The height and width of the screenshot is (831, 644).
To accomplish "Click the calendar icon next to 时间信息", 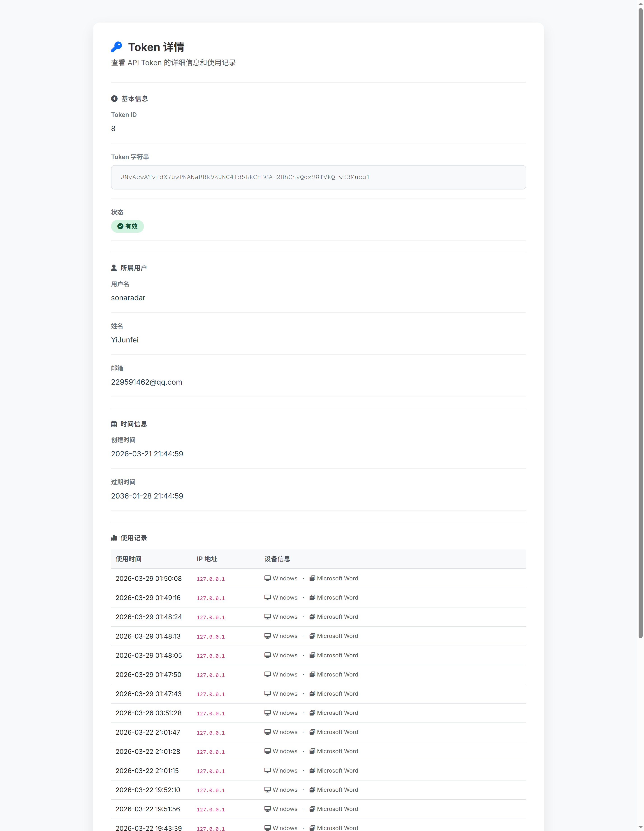I will (x=114, y=424).
